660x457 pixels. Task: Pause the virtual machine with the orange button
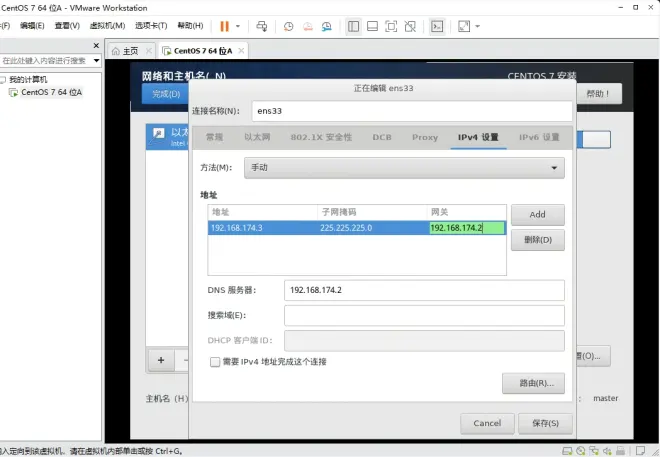tap(224, 27)
